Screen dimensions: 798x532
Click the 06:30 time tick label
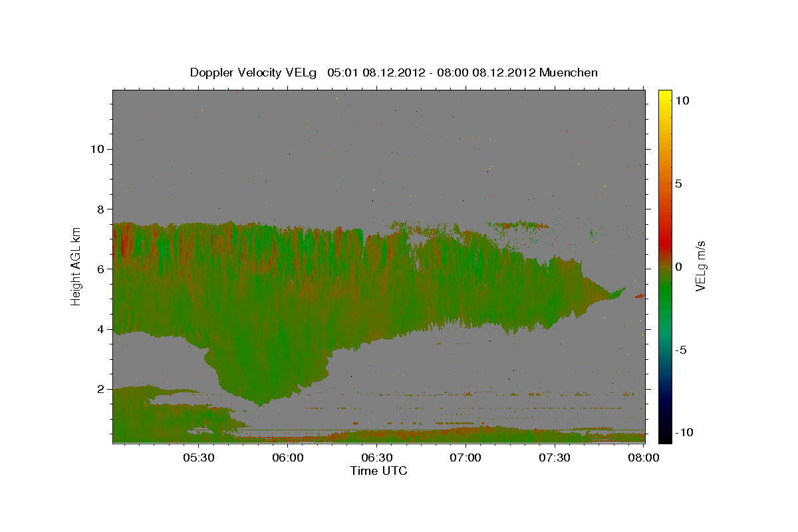(x=376, y=458)
